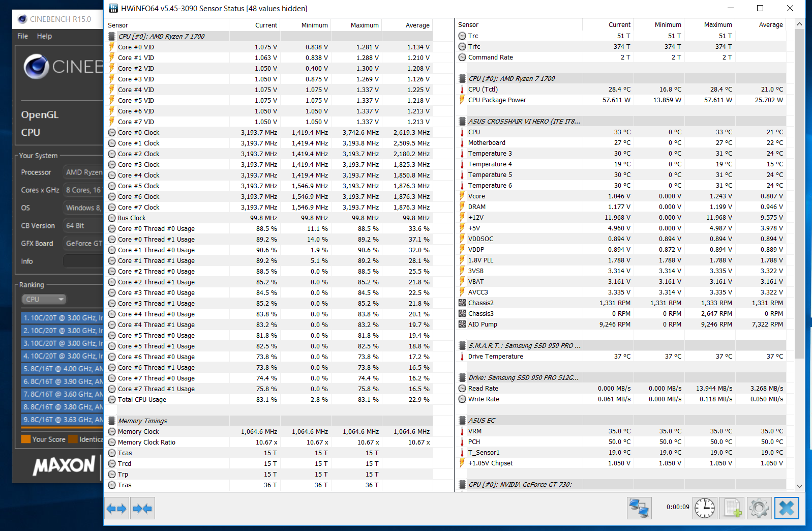This screenshot has height=531, width=812.
Task: Click the log file icon with the plus sign
Action: [732, 508]
